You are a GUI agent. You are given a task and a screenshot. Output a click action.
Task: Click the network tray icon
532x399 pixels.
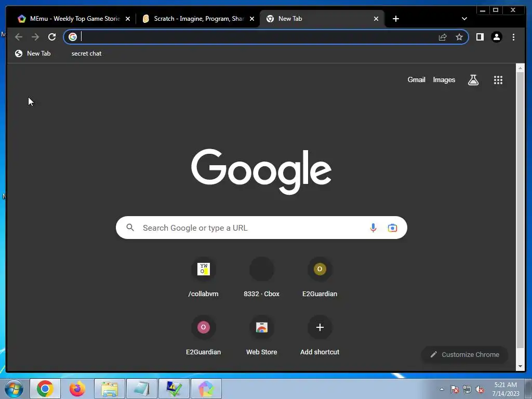click(x=467, y=390)
